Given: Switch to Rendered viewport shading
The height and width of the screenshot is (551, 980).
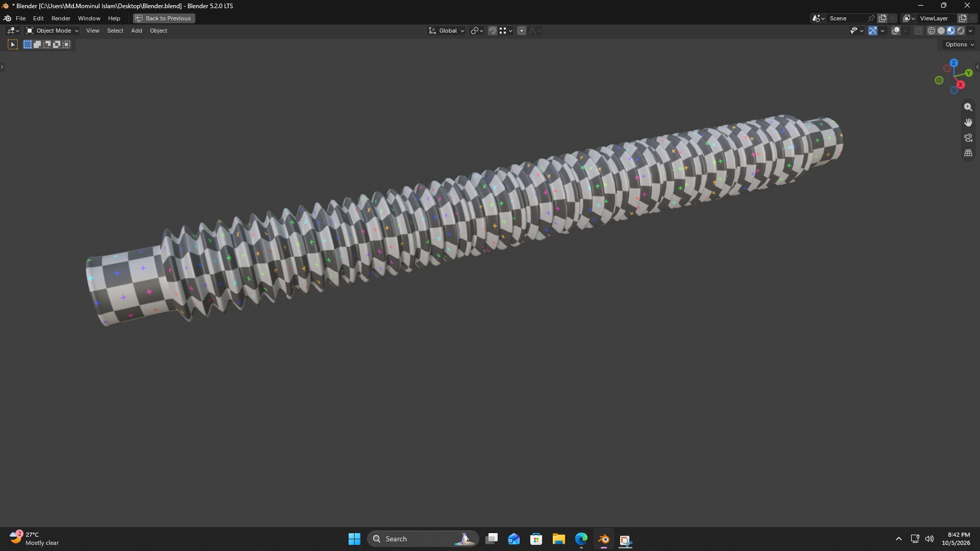Looking at the screenshot, I should (961, 31).
